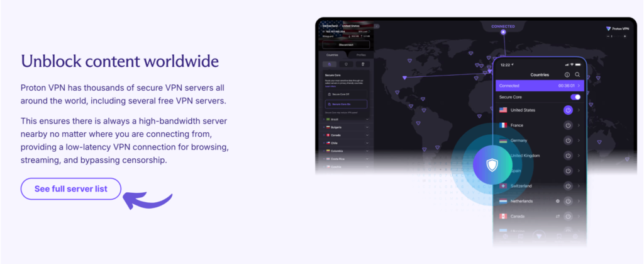The height and width of the screenshot is (264, 644).
Task: Tap the Netherlands power button
Action: [568, 201]
